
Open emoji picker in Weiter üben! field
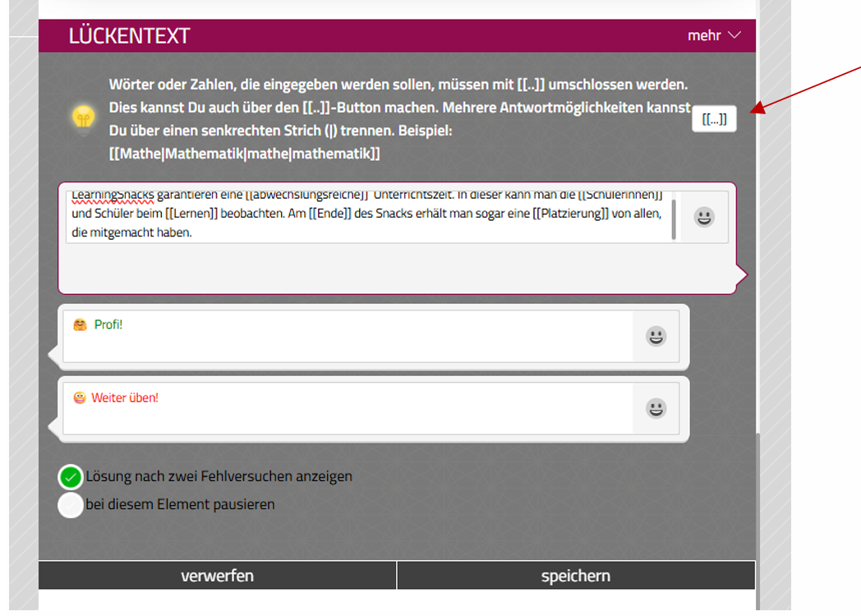(x=656, y=408)
